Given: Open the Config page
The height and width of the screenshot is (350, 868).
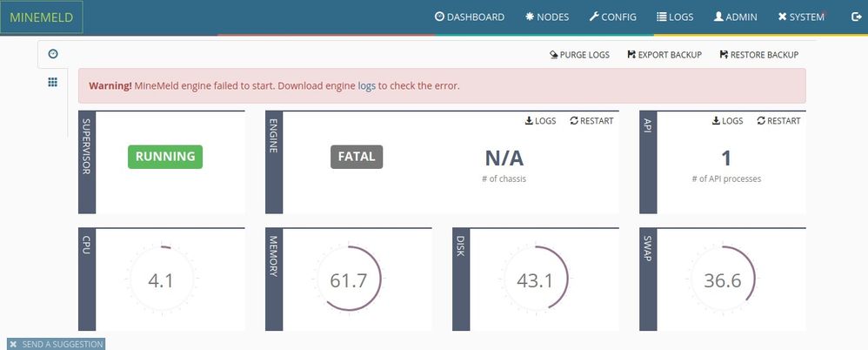Looking at the screenshot, I should pyautogui.click(x=612, y=17).
